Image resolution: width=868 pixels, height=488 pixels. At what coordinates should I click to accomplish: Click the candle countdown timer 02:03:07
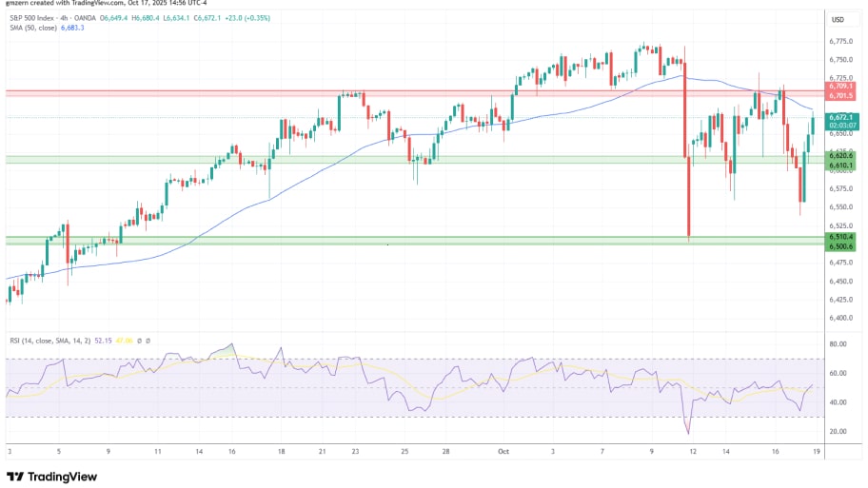click(840, 125)
